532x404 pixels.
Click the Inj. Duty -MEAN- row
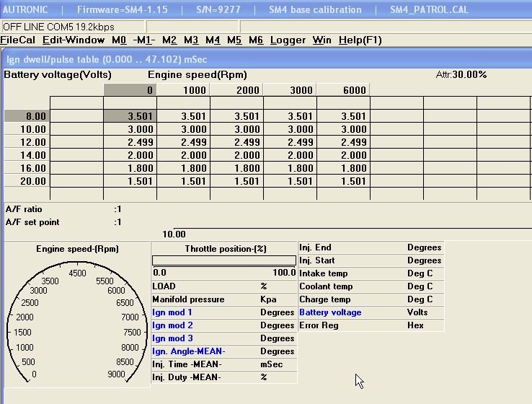224,377
